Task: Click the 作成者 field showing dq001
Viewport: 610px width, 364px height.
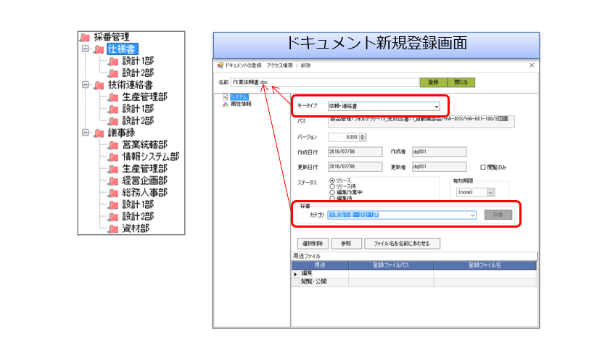Action: [439, 152]
